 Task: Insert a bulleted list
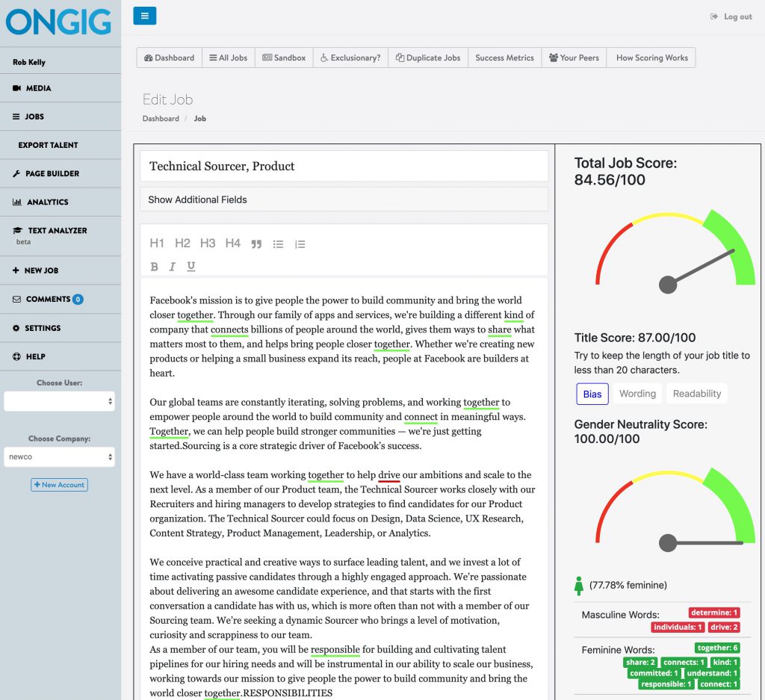278,244
